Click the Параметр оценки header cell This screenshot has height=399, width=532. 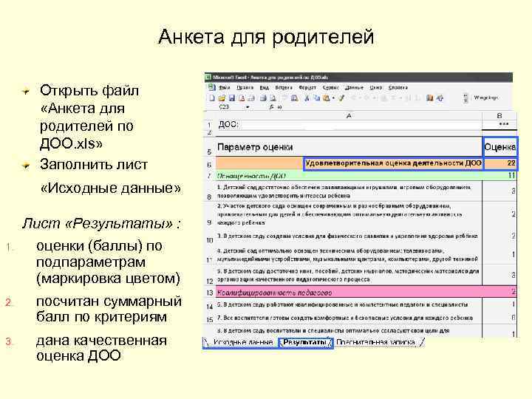pyautogui.click(x=349, y=147)
